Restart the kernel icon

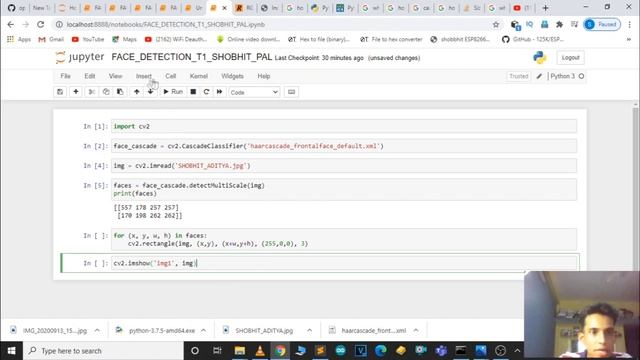207,92
